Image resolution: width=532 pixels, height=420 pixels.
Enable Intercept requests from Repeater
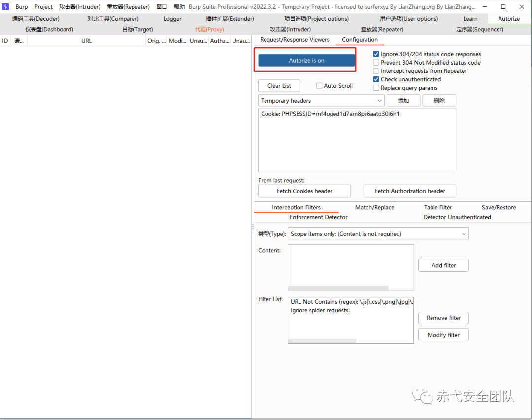376,71
